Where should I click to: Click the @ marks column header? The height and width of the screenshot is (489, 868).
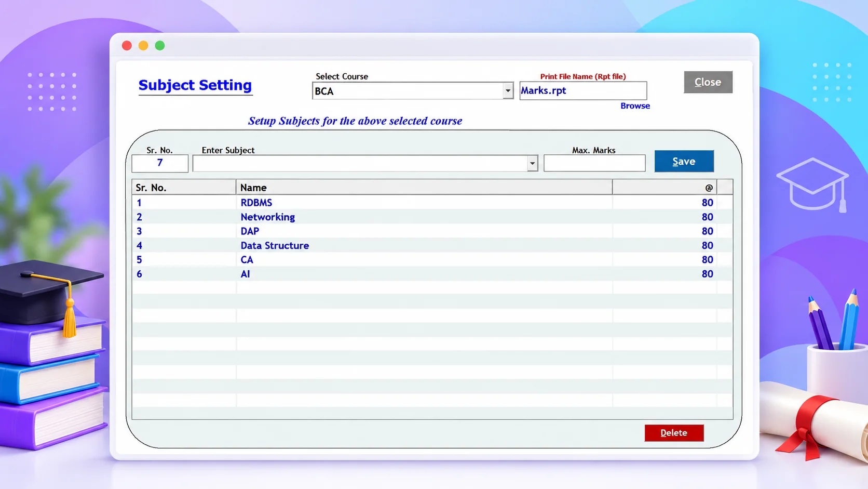(x=664, y=187)
